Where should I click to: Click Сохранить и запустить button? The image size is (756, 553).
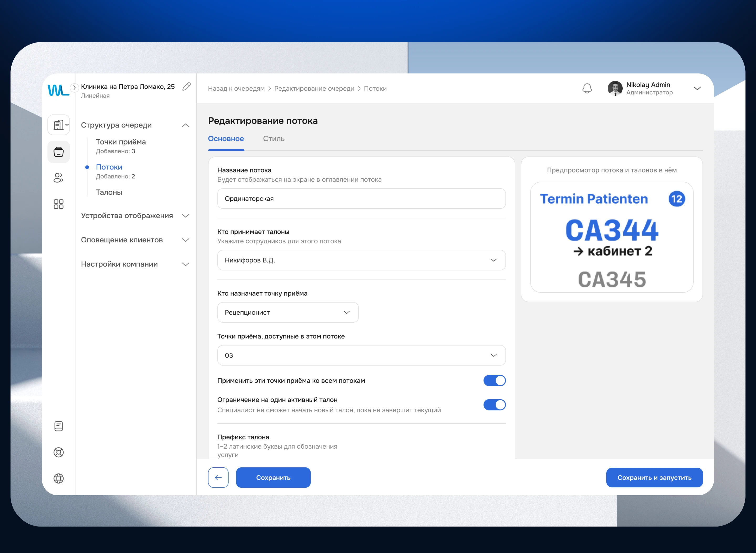654,478
